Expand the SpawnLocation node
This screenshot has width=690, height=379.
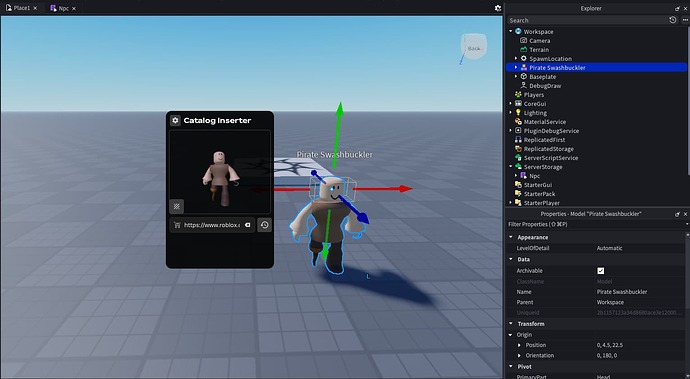(x=516, y=59)
